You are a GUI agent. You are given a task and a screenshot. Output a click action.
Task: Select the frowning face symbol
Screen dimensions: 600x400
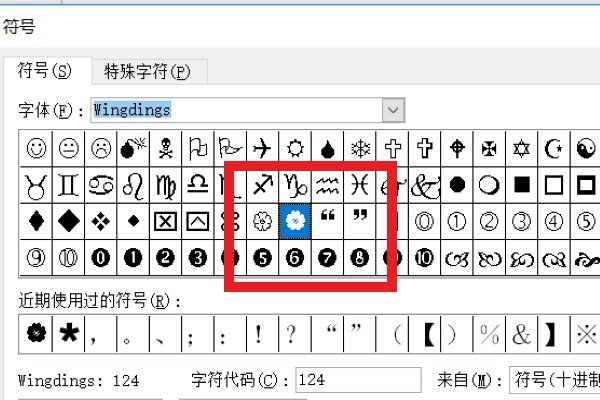[101, 148]
